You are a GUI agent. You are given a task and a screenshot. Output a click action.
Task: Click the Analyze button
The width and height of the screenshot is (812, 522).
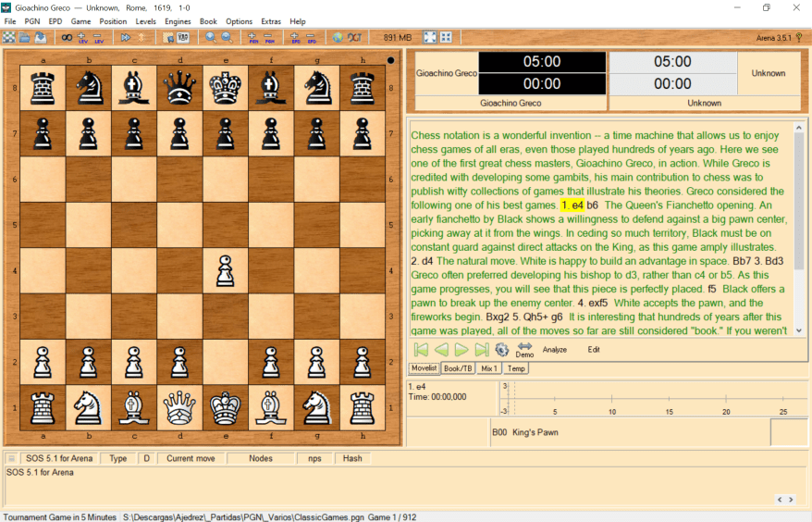555,350
